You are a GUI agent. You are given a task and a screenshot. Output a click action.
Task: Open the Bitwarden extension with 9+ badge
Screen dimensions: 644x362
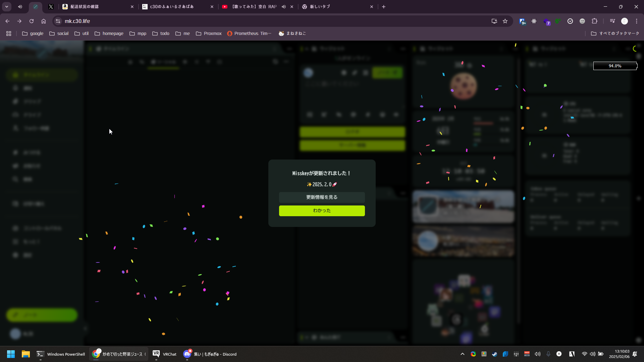522,21
